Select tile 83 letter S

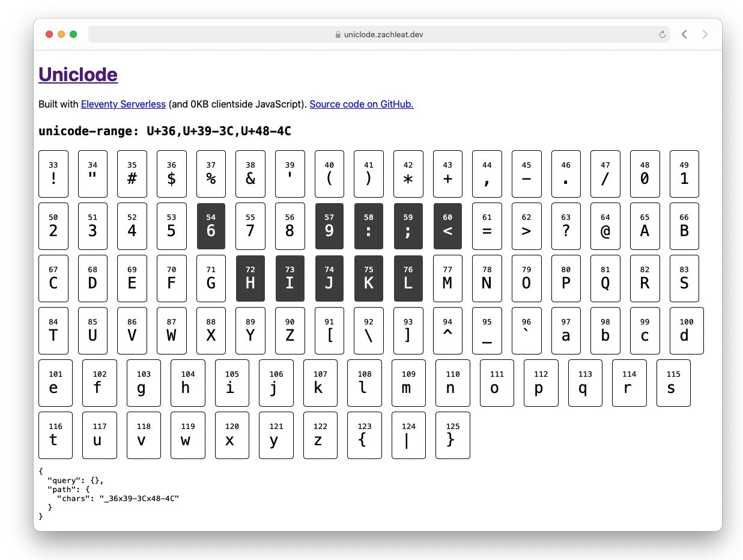tap(684, 278)
